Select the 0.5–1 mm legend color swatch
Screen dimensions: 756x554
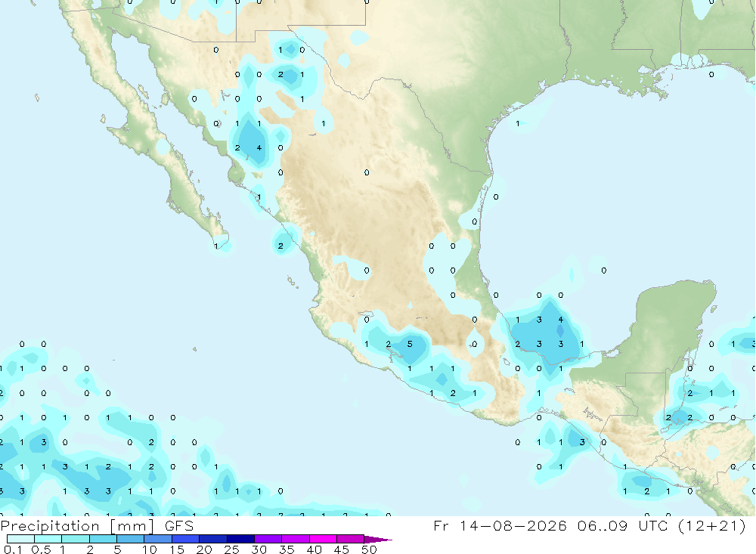[48, 539]
